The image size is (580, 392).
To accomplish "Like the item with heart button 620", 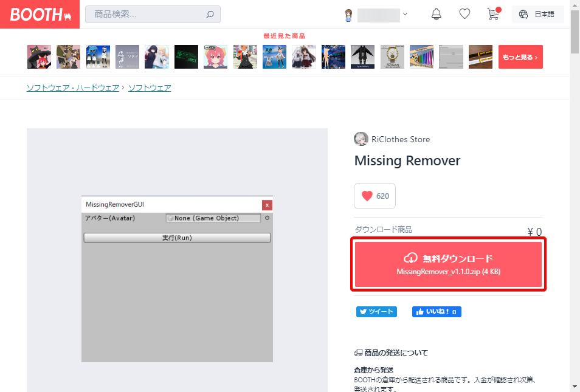I will point(375,196).
